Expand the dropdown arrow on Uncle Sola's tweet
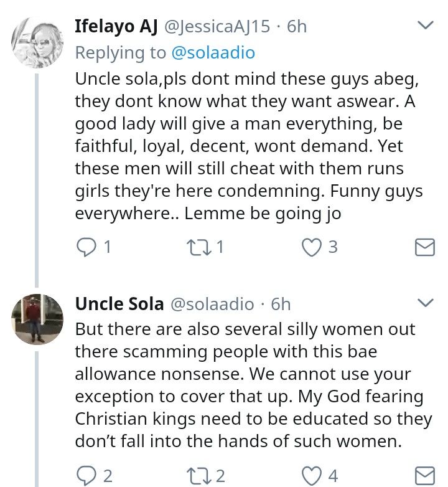The width and height of the screenshot is (448, 487). click(x=424, y=303)
